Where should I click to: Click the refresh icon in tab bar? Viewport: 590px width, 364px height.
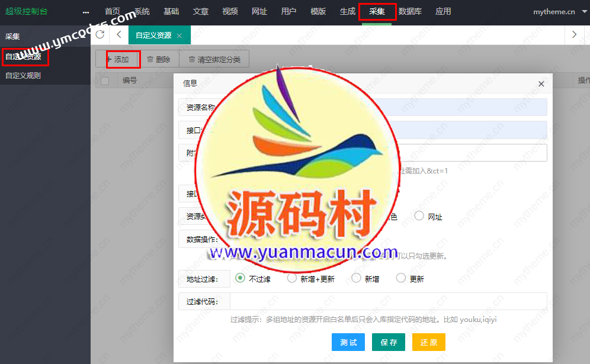click(100, 35)
